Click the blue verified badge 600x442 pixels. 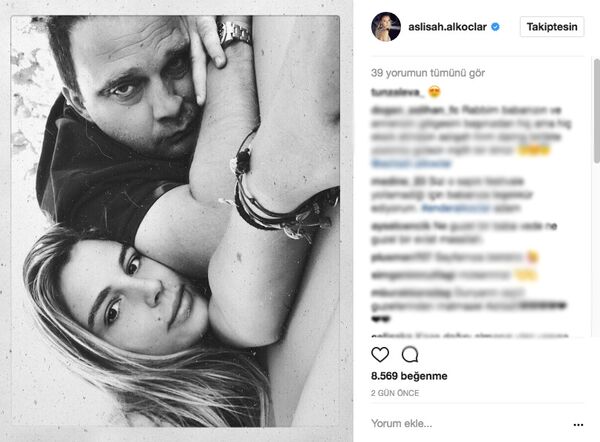click(495, 27)
